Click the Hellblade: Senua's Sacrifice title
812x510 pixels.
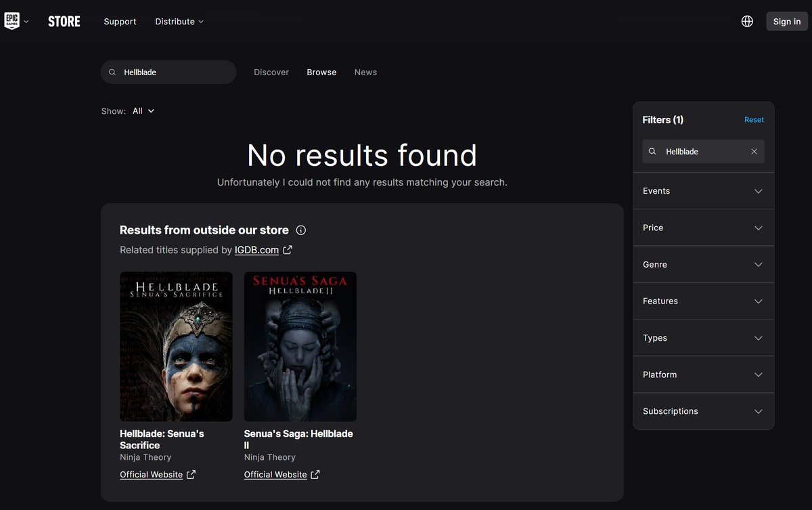162,440
